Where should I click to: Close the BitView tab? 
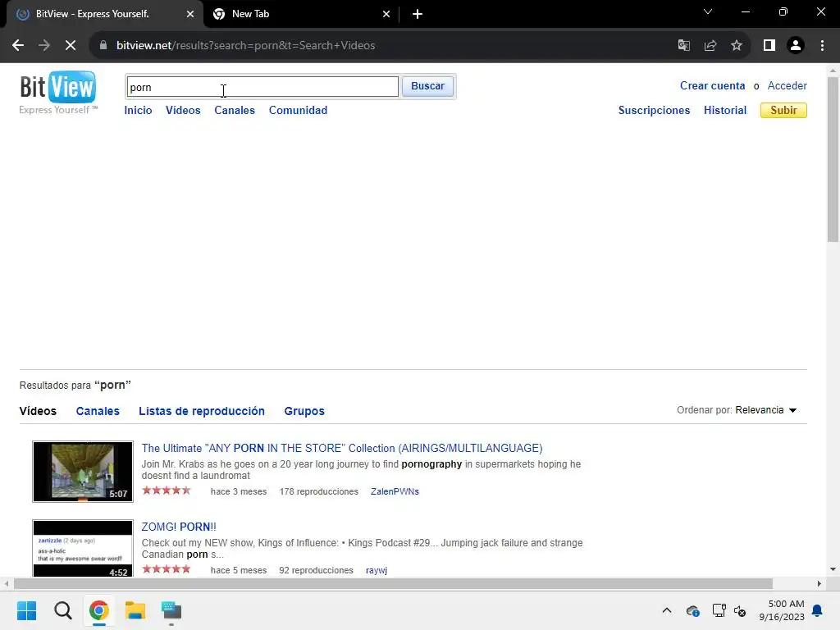[190, 15]
